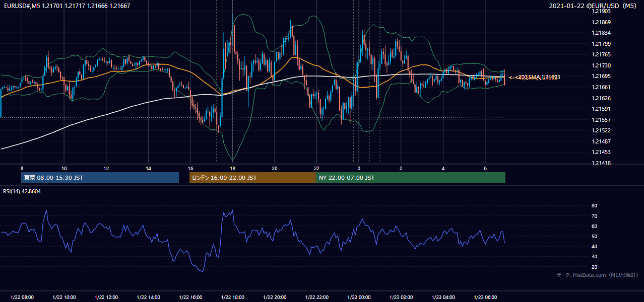Click the 東京 08:00-15:30 JST session bar
Viewport: 644px width, 302px height.
tap(100, 178)
